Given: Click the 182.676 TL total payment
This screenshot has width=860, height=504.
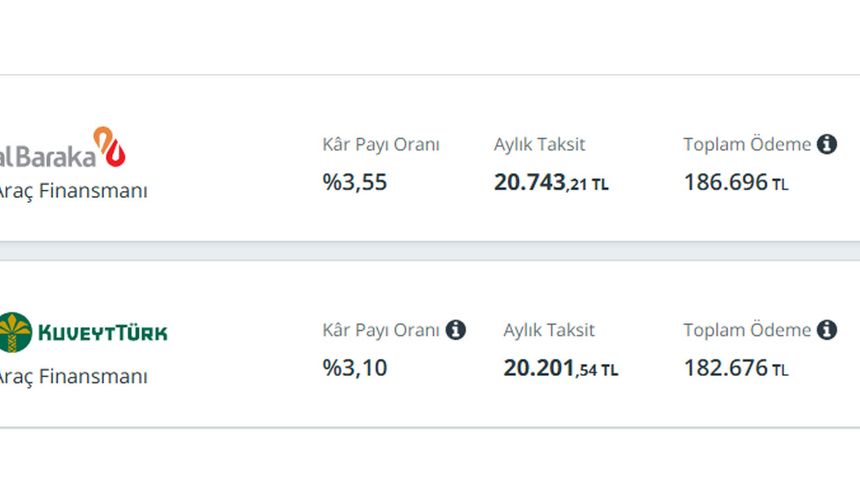Looking at the screenshot, I should click(736, 367).
